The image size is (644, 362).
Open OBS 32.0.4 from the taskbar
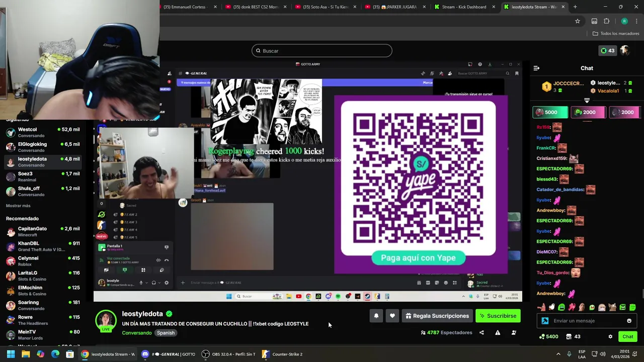pyautogui.click(x=229, y=354)
